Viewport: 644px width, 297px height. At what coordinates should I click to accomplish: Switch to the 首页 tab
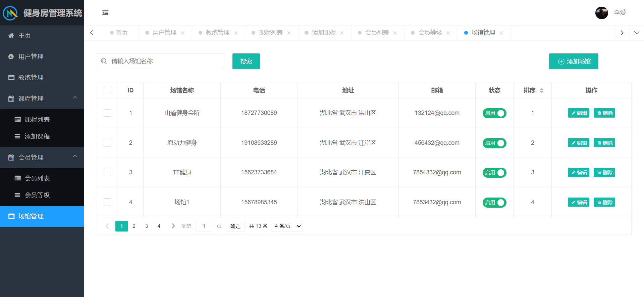click(119, 33)
